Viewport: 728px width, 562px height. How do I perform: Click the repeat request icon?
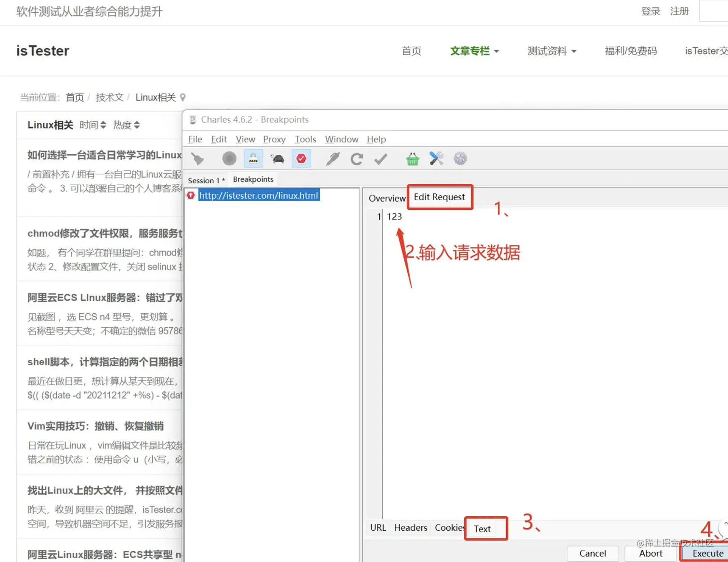pos(357,158)
